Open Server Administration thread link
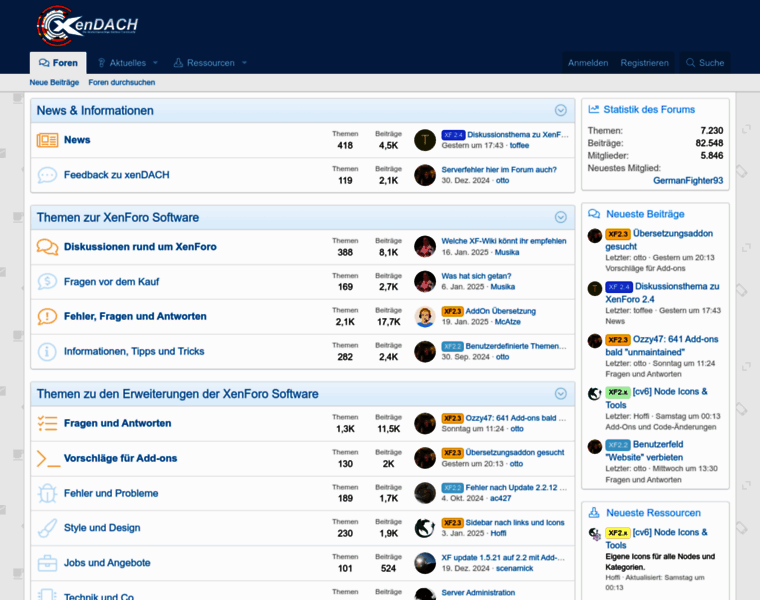760x600 pixels. coord(478,592)
